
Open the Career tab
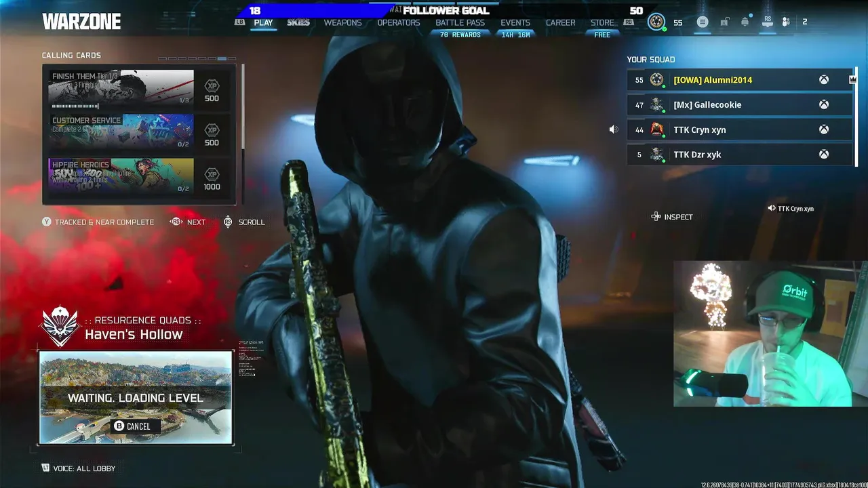(561, 22)
